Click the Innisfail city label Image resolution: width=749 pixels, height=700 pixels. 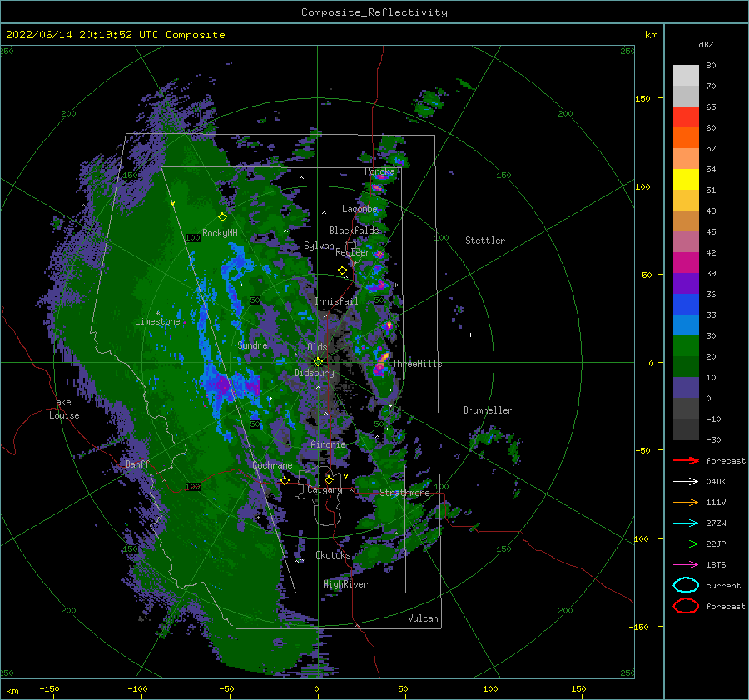coord(336,301)
